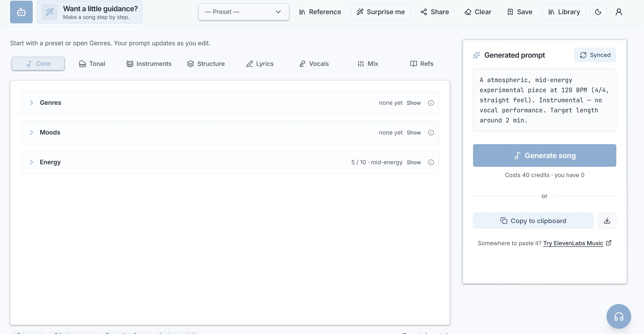Click the headphones support button
This screenshot has width=644, height=334.
[619, 316]
